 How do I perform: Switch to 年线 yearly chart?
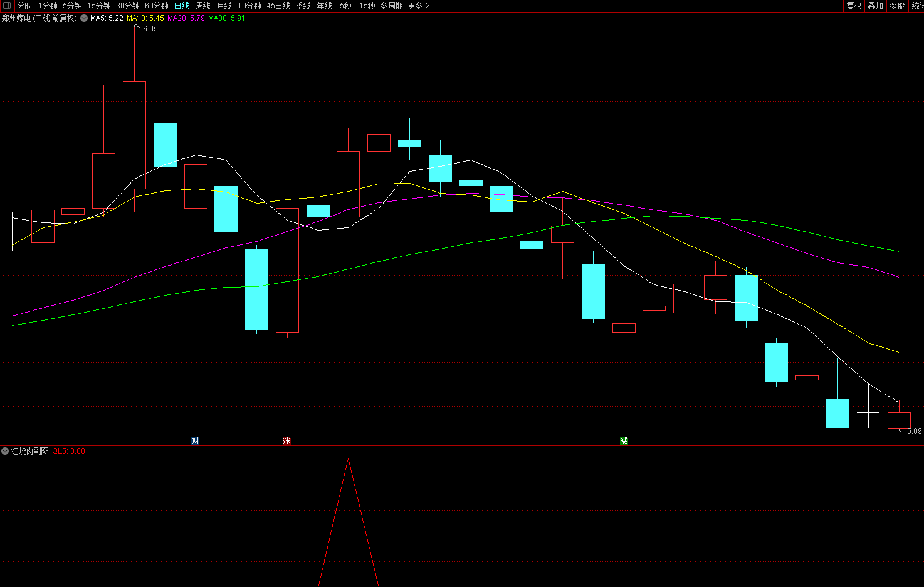coord(325,6)
